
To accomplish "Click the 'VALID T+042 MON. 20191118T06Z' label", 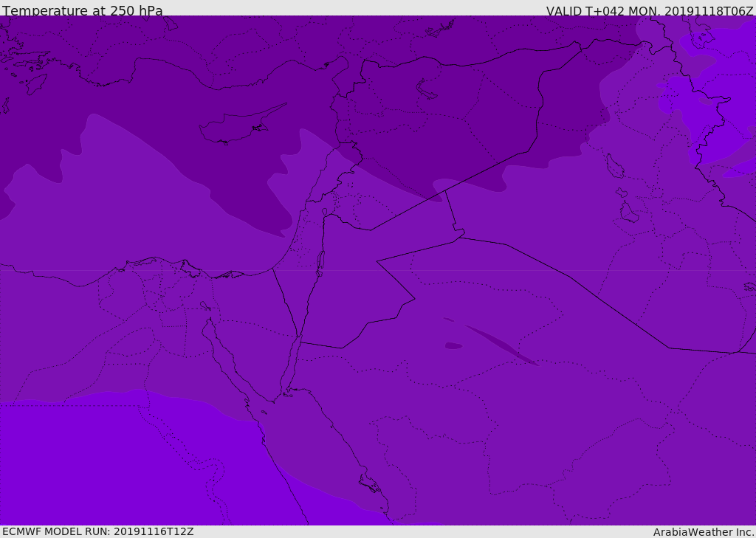I will (650, 10).
